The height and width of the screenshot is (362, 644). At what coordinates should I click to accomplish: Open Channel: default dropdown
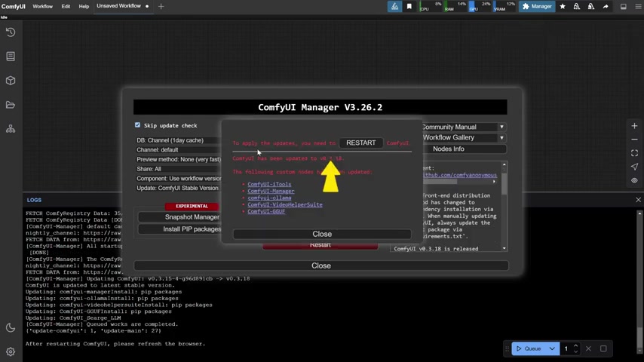[178, 149]
